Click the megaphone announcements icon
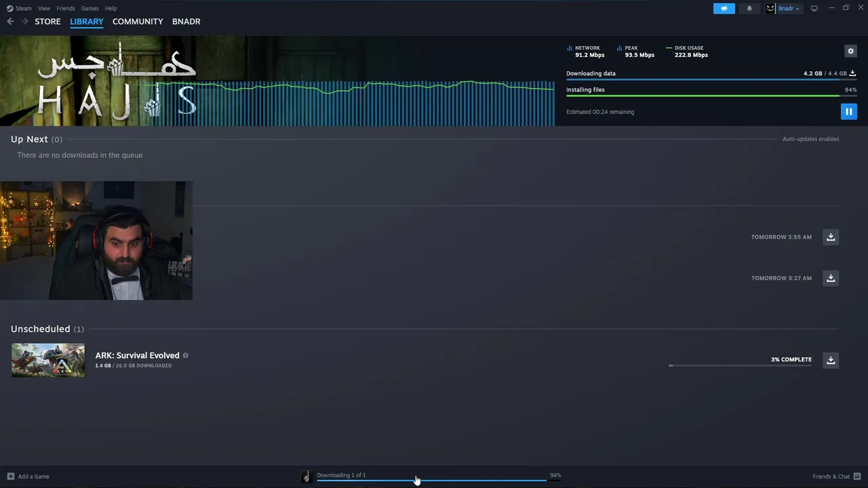The height and width of the screenshot is (488, 868). [x=724, y=8]
